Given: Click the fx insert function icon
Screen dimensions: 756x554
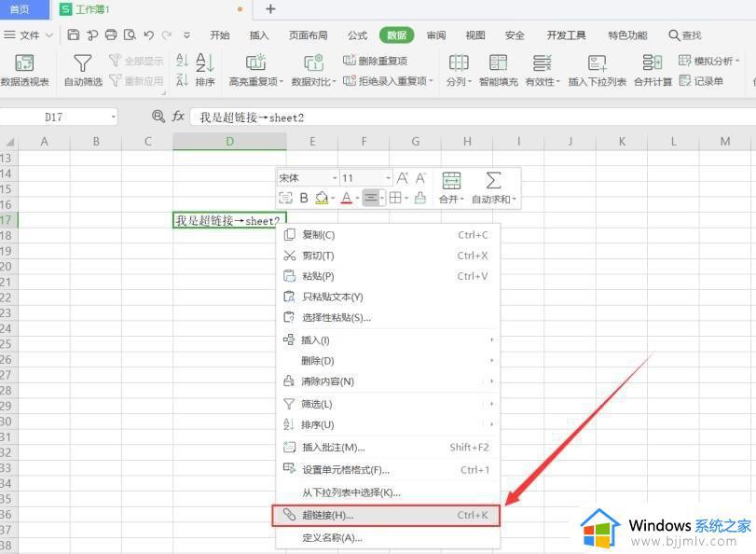Looking at the screenshot, I should coord(178,117).
